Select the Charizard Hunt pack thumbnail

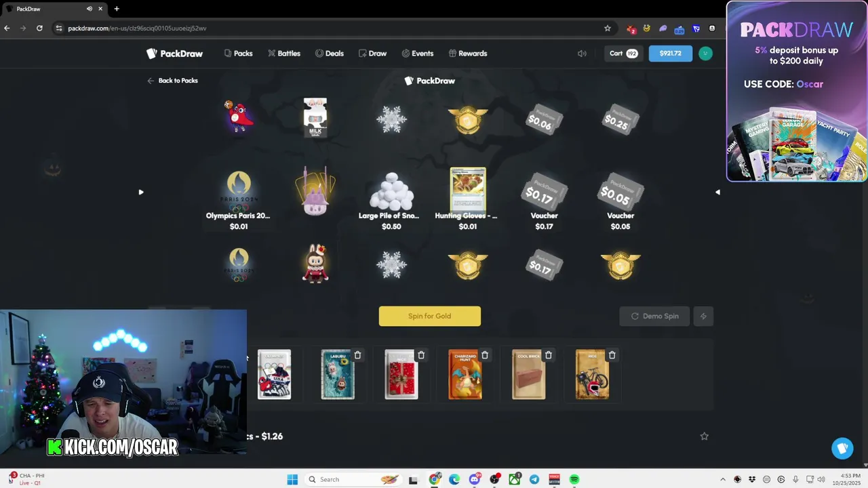(465, 374)
